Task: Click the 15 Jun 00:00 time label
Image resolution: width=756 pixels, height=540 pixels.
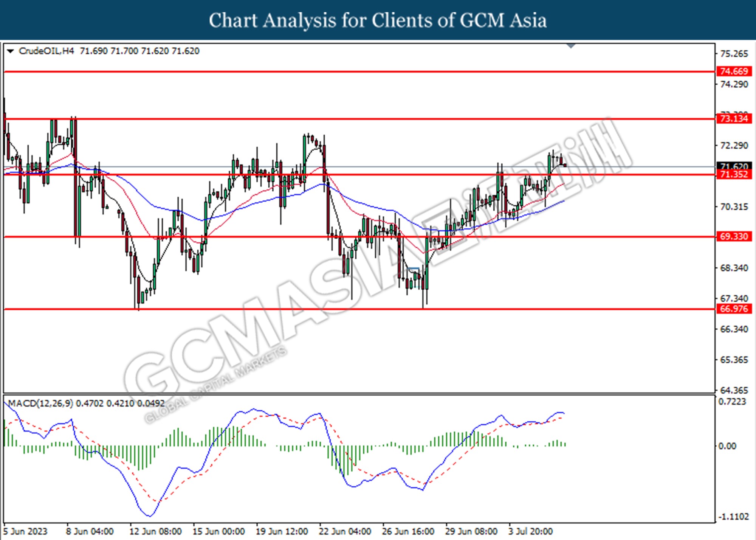Action: pos(218,531)
